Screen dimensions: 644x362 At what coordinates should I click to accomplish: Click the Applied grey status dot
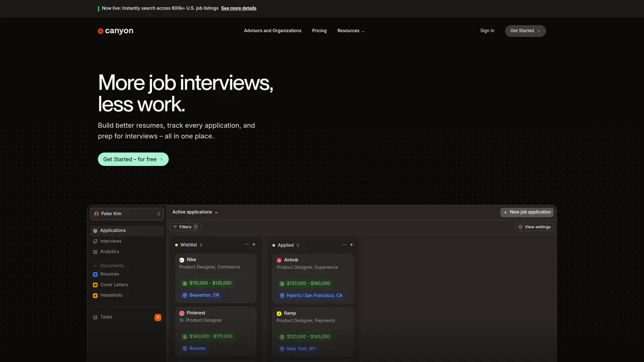pos(274,245)
